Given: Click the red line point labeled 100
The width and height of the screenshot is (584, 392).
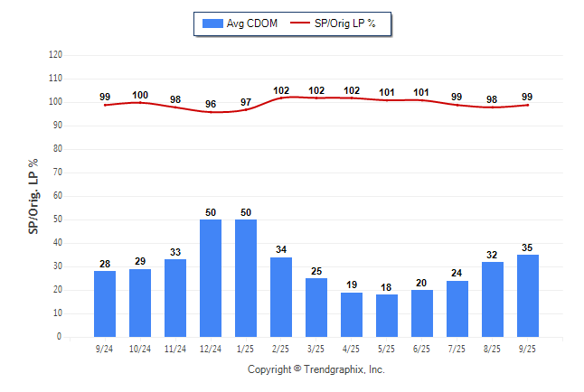Looking at the screenshot, I should [140, 102].
